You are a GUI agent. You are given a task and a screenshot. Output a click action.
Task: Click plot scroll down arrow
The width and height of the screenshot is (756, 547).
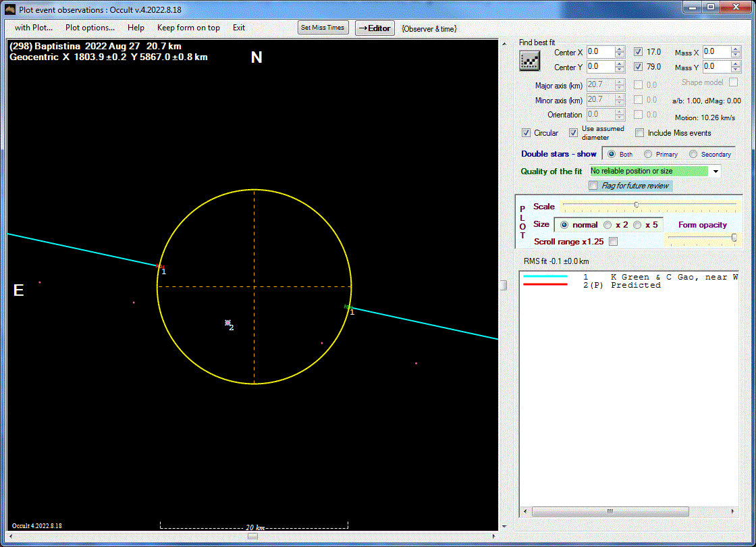(504, 527)
